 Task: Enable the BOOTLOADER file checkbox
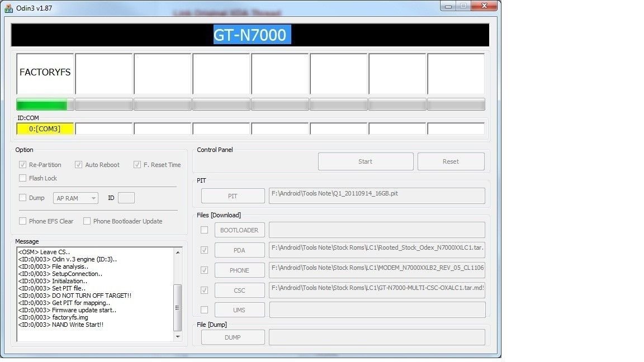click(x=204, y=230)
